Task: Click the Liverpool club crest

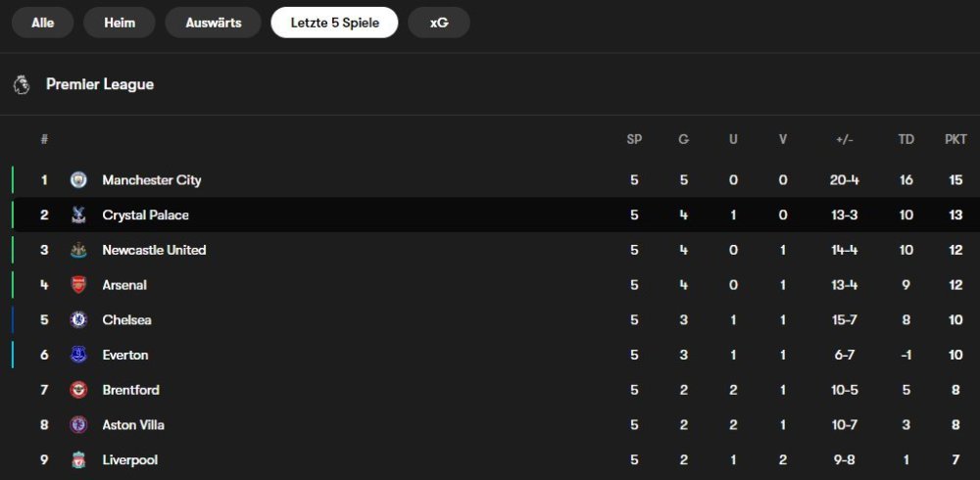Action: [78, 459]
